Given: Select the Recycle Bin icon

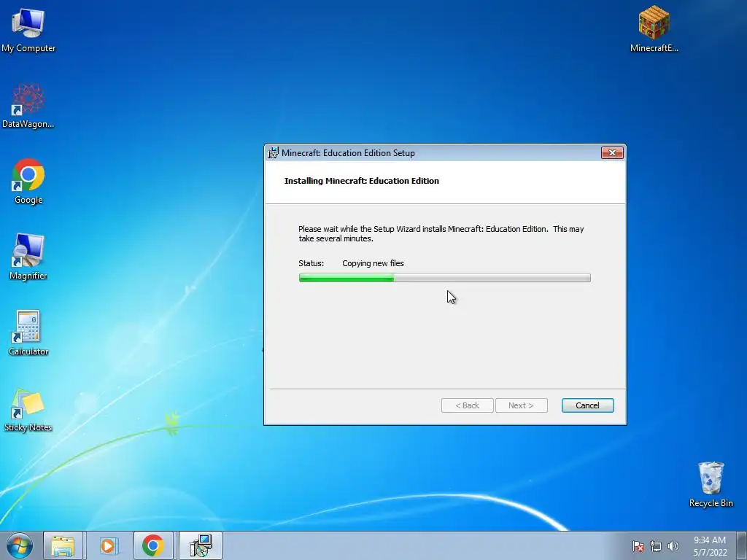Looking at the screenshot, I should tap(711, 484).
